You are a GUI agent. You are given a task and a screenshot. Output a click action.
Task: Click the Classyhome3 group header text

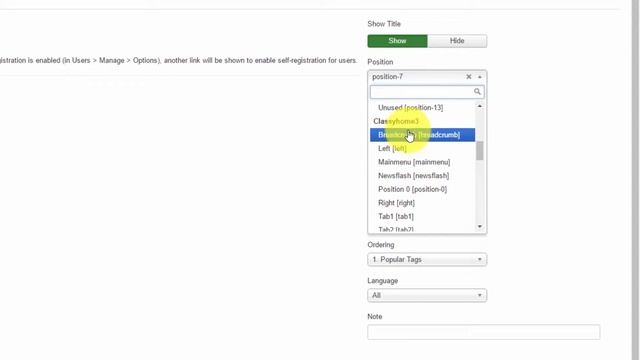pos(396,121)
